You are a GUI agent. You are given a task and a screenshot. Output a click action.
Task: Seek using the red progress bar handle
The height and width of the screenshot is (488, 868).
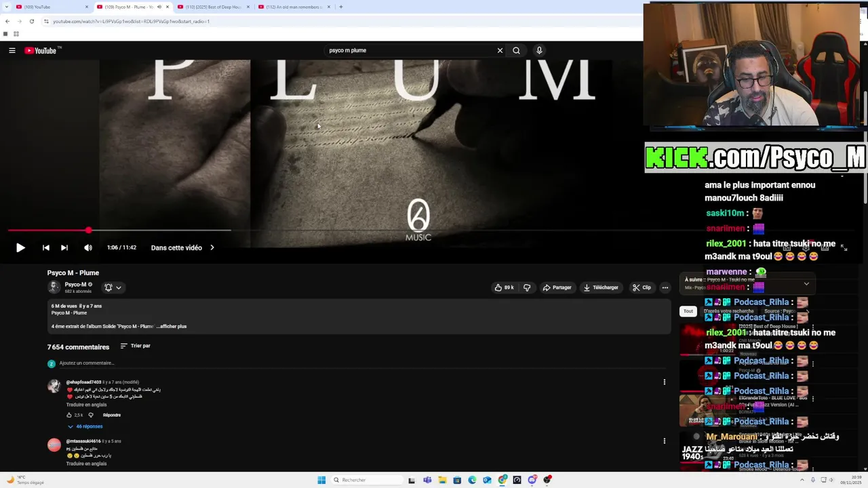pyautogui.click(x=88, y=230)
